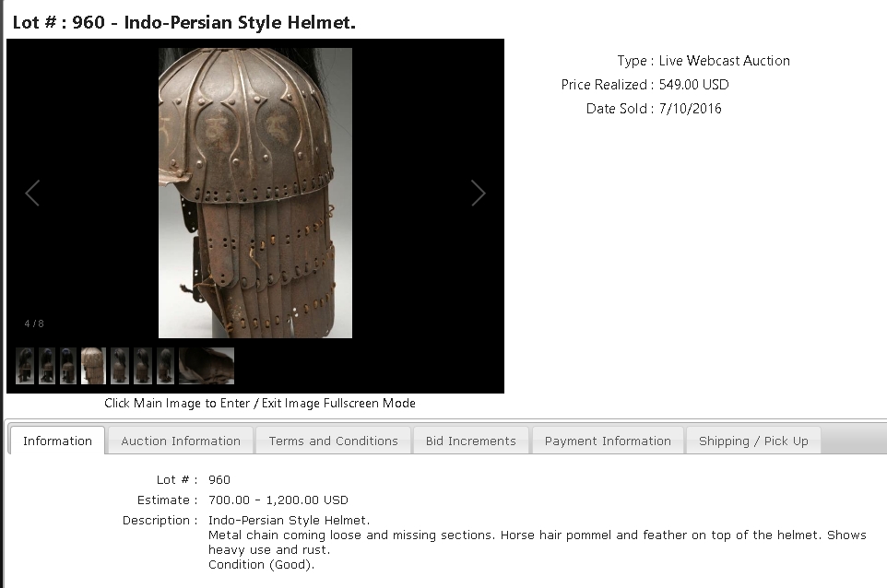Viewport: 887px width, 588px height.
Task: Select the seventh helmet thumbnail
Action: tap(166, 366)
